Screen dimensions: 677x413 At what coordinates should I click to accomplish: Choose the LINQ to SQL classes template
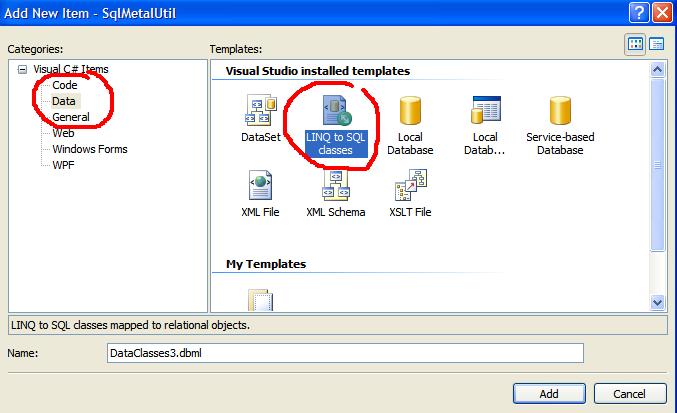pyautogui.click(x=335, y=126)
